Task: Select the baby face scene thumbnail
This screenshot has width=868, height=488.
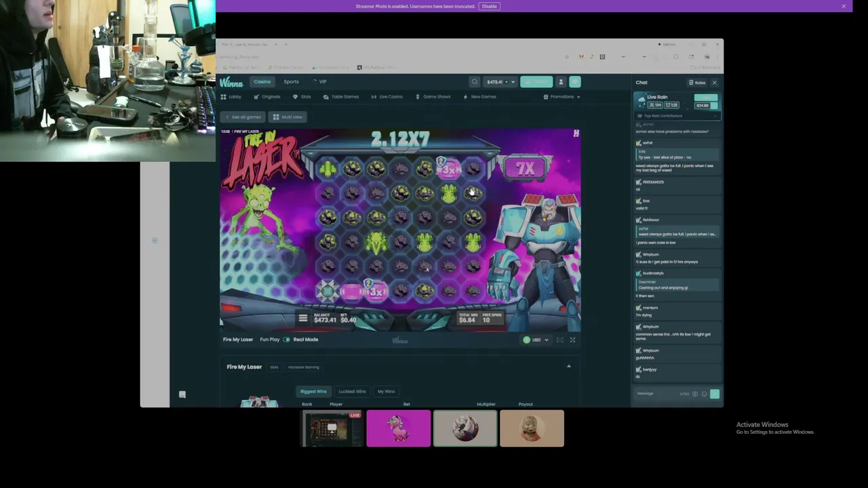Action: point(532,428)
